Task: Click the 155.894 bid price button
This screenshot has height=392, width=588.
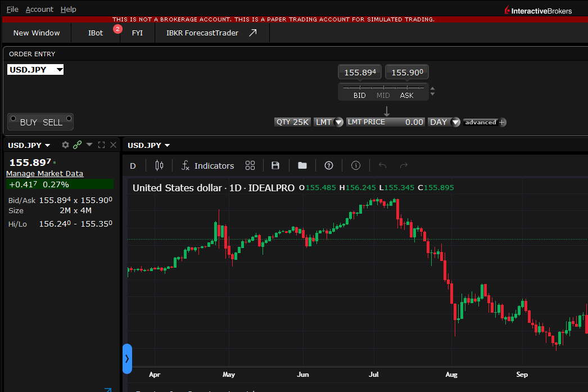Action: (360, 73)
